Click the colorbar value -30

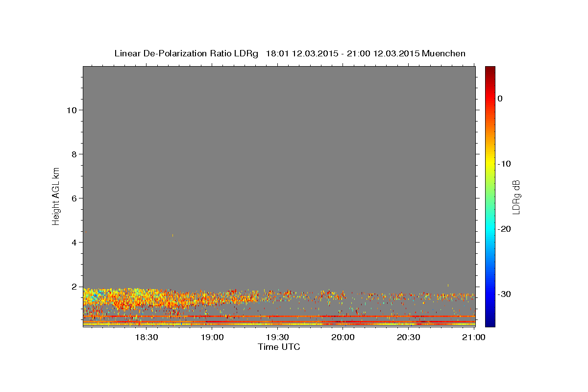(x=505, y=294)
